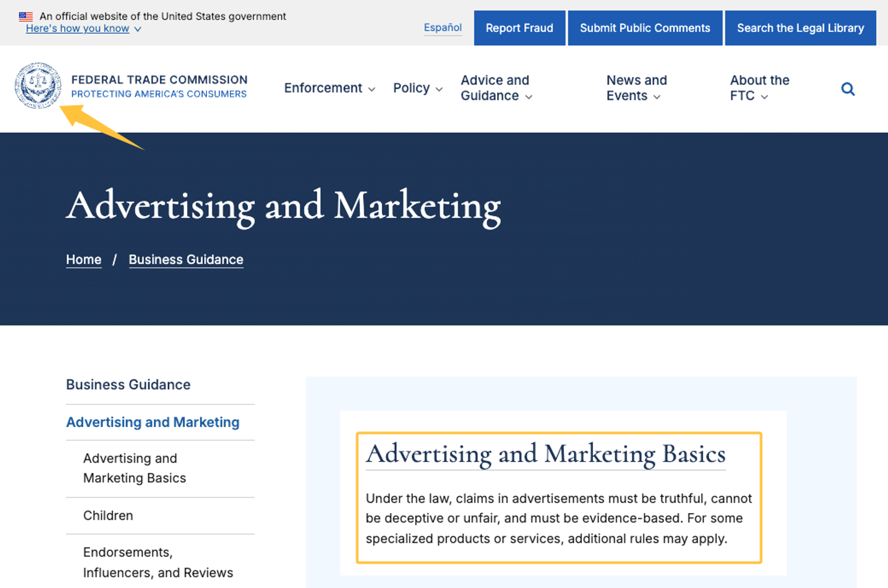888x588 pixels.
Task: Open Submit Public Comments
Action: 645,28
